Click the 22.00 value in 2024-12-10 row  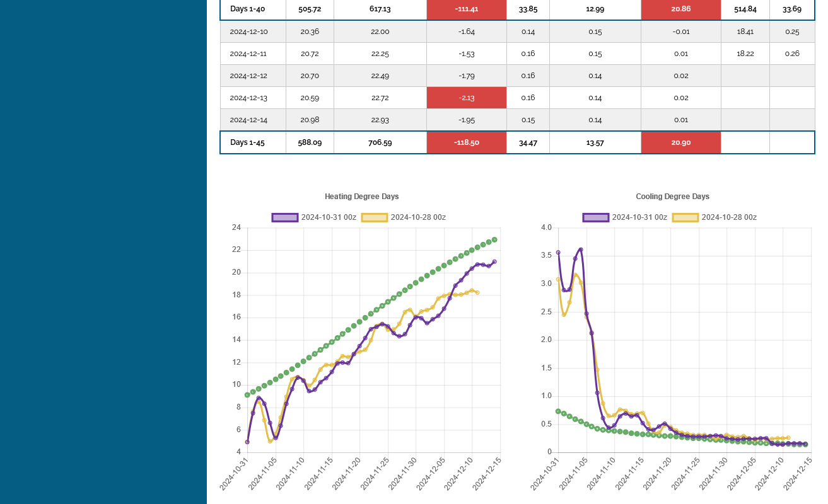[380, 31]
